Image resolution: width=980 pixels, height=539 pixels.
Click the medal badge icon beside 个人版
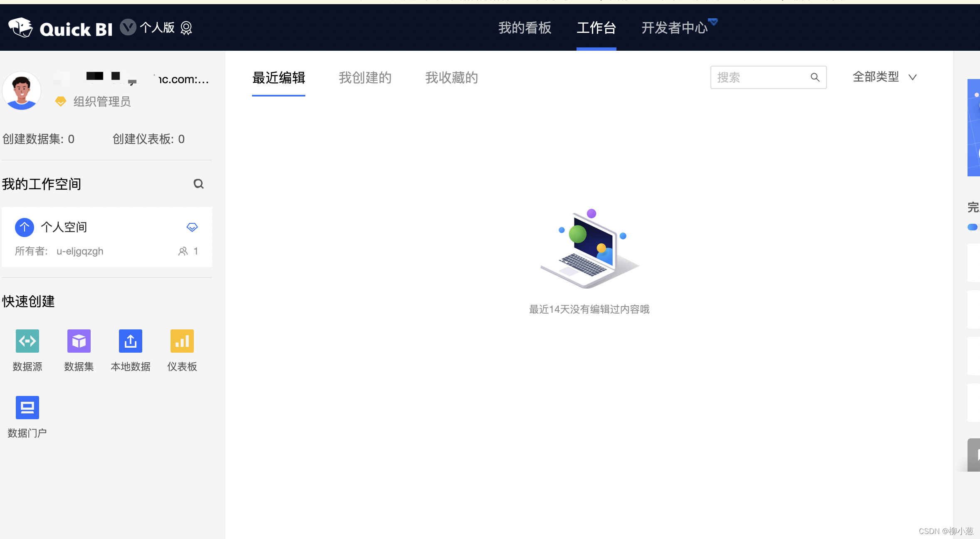186,28
